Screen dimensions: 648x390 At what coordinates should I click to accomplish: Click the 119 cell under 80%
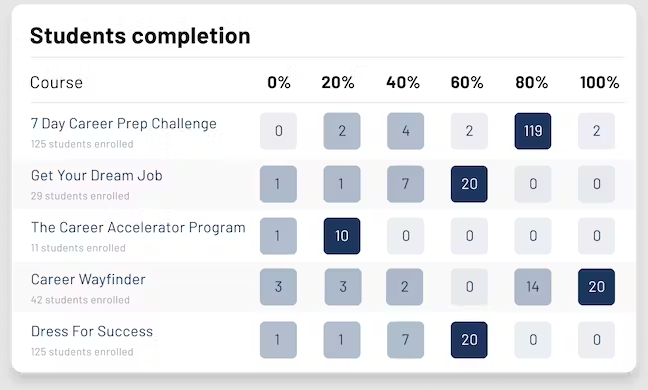click(533, 131)
